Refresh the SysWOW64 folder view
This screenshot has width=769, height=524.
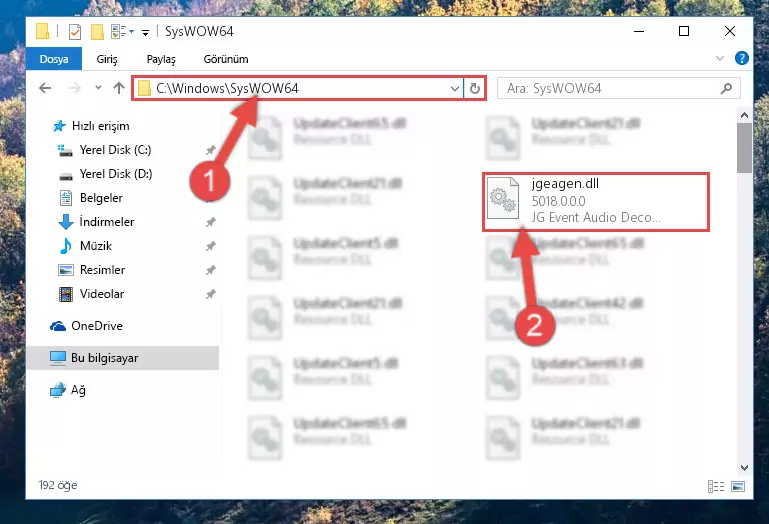point(474,89)
